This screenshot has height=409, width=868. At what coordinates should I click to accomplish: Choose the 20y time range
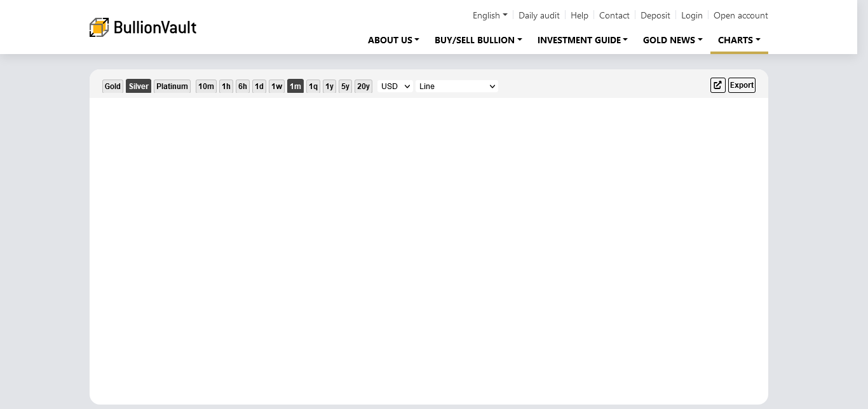coord(363,87)
